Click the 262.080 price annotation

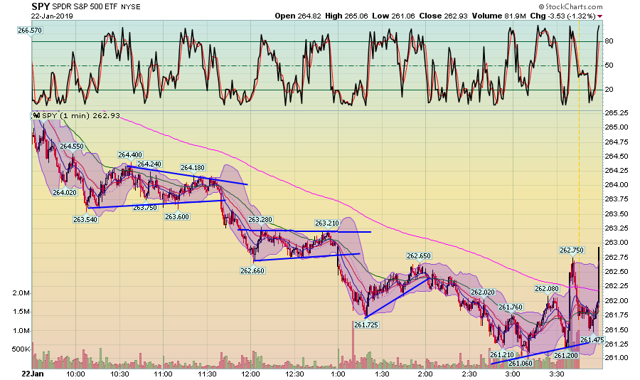coord(546,288)
